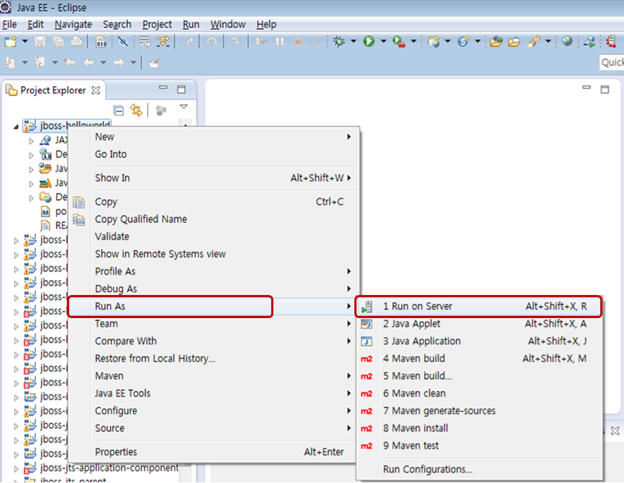Collapse the jboss-helloworld project tree node
Screen dimensions: 624x483
tap(17, 126)
